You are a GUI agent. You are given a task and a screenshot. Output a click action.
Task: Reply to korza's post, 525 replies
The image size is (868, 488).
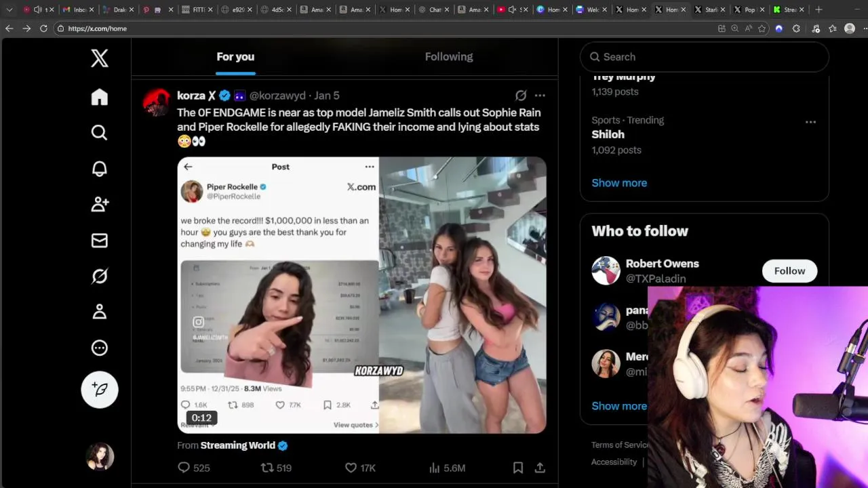193,468
